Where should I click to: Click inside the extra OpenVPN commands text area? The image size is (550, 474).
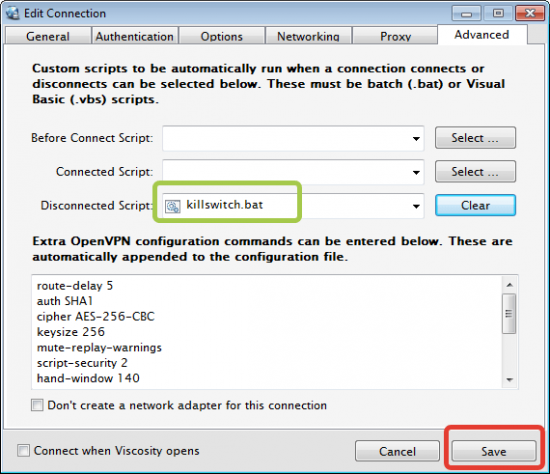click(x=268, y=332)
